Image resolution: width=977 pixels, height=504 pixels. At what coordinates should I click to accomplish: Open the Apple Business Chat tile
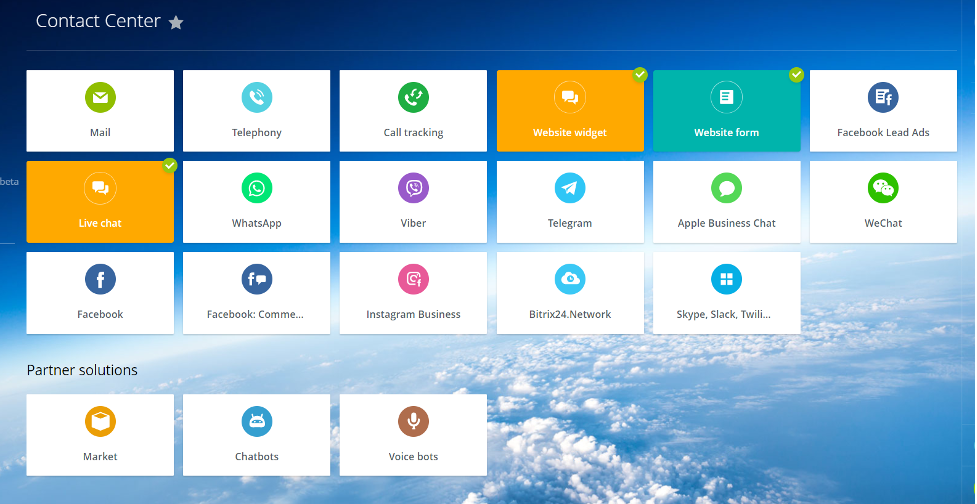coord(727,202)
